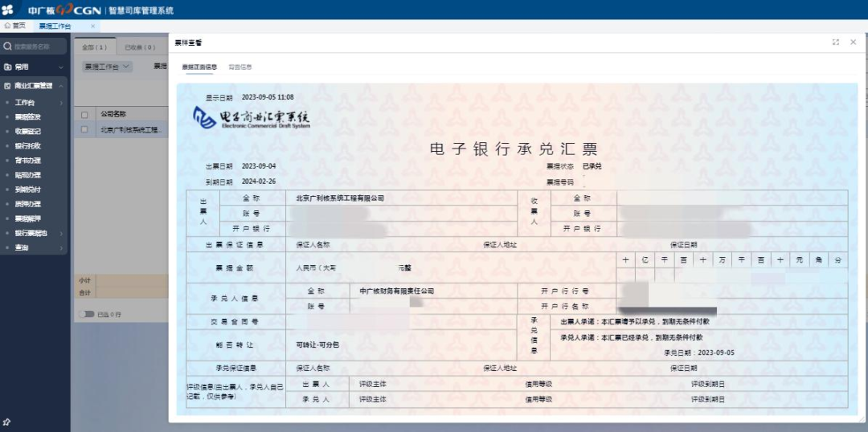
Task: Open 银行票据池 in the sidebar
Action: click(x=31, y=234)
